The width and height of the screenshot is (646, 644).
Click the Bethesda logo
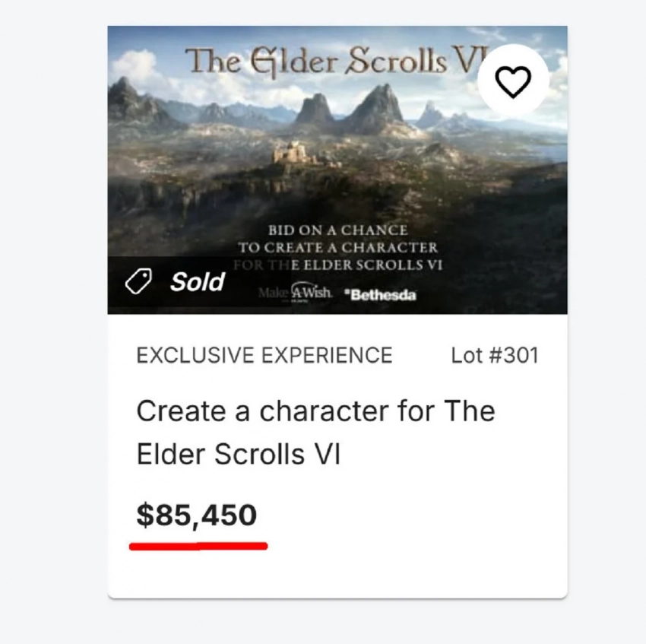(x=381, y=295)
